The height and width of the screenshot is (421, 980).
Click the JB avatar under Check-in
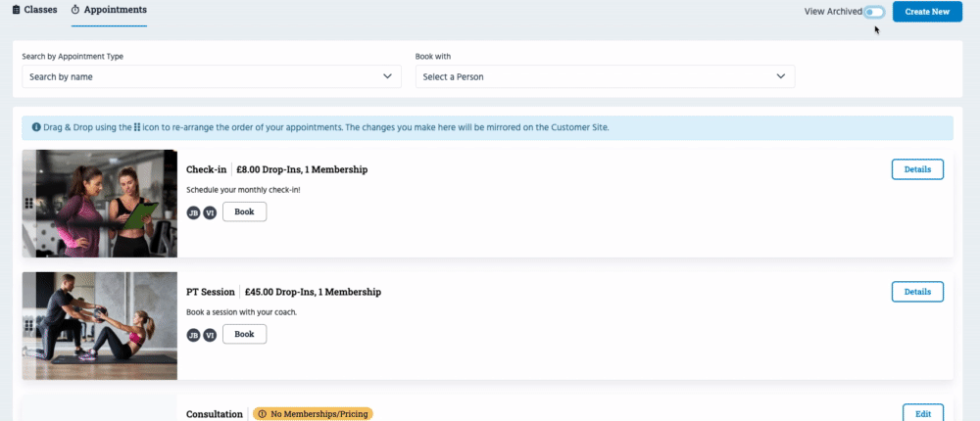point(194,212)
